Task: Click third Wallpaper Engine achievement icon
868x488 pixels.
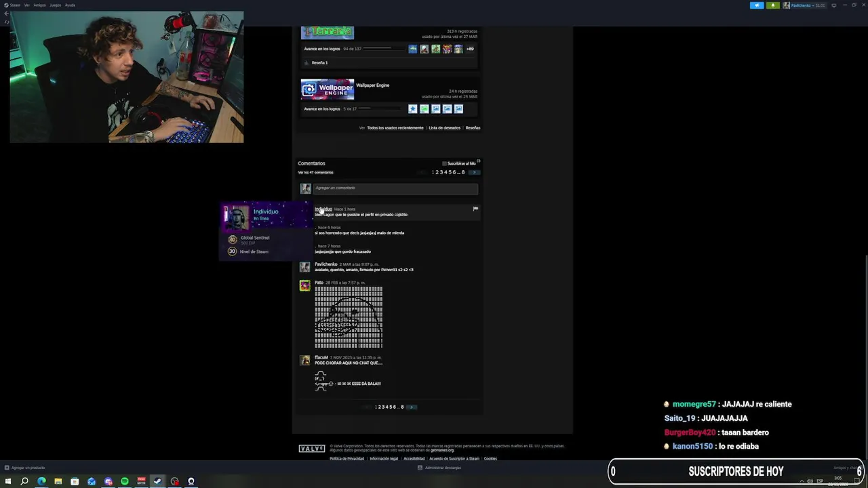Action: click(435, 108)
